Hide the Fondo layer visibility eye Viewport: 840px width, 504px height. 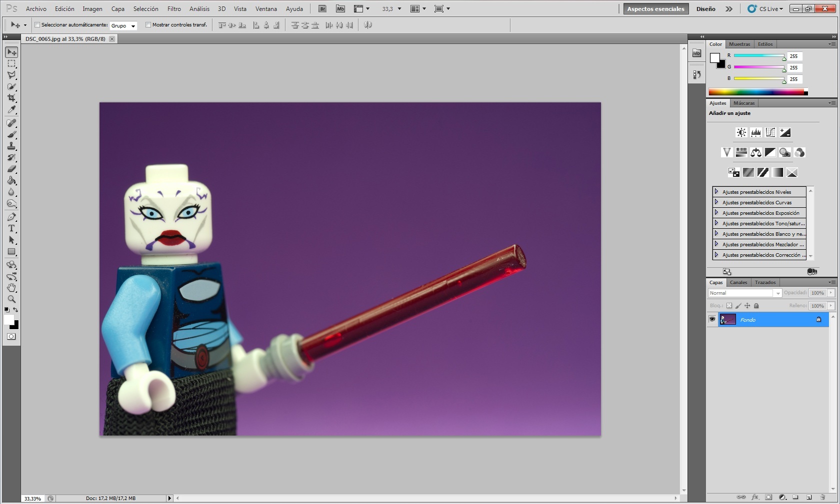pos(712,320)
